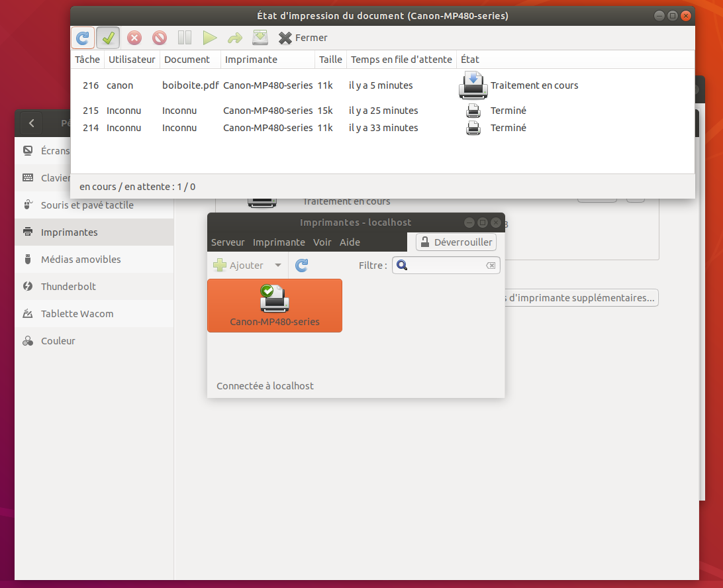Refresh printers list in localhost window

301,265
